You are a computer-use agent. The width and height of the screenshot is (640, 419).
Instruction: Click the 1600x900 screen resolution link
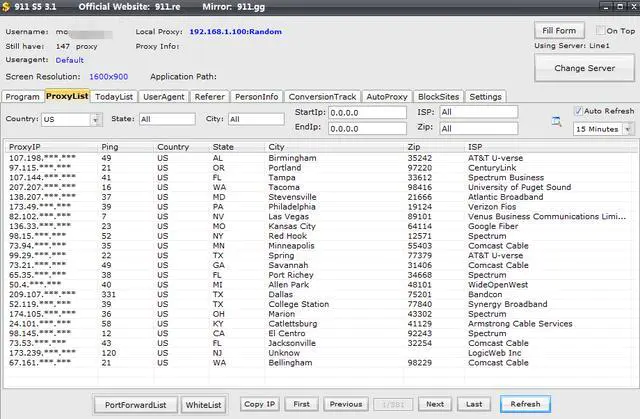(108, 76)
